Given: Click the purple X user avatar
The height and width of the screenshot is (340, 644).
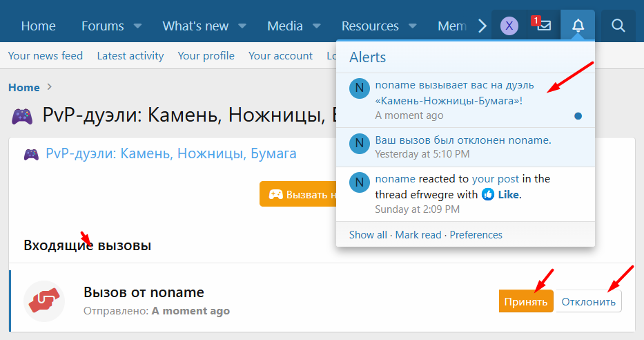Looking at the screenshot, I should [x=509, y=26].
